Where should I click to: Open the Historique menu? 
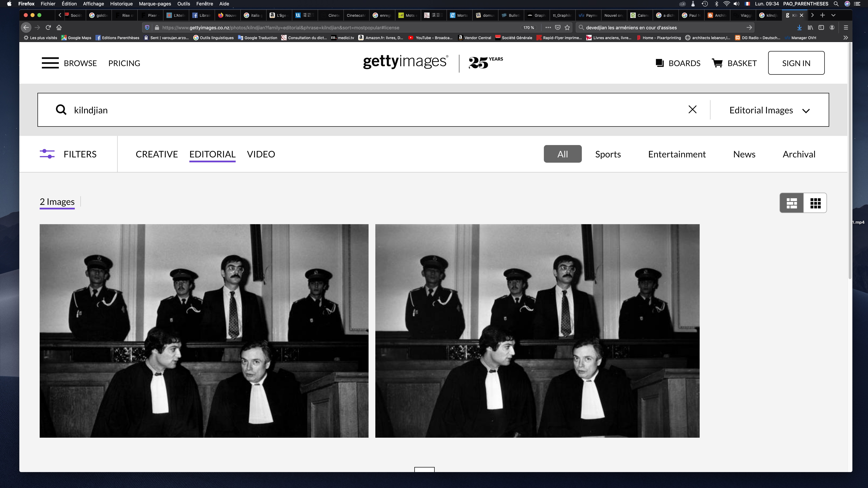coord(121,4)
